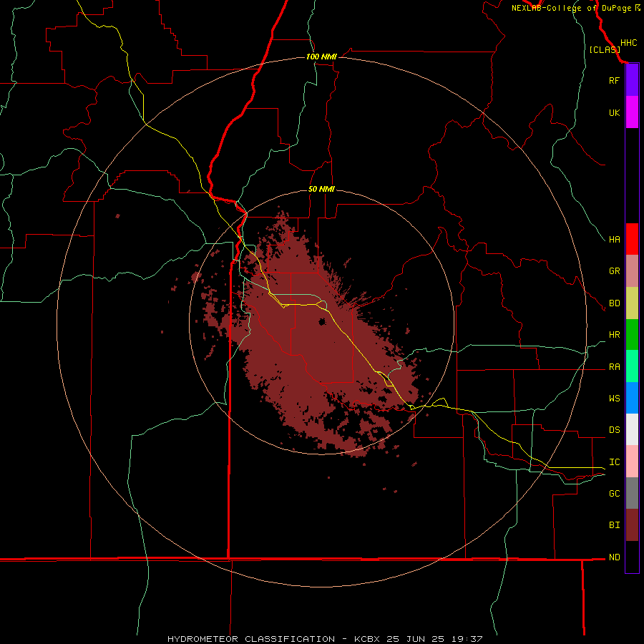Click the GC legend label

tap(614, 494)
